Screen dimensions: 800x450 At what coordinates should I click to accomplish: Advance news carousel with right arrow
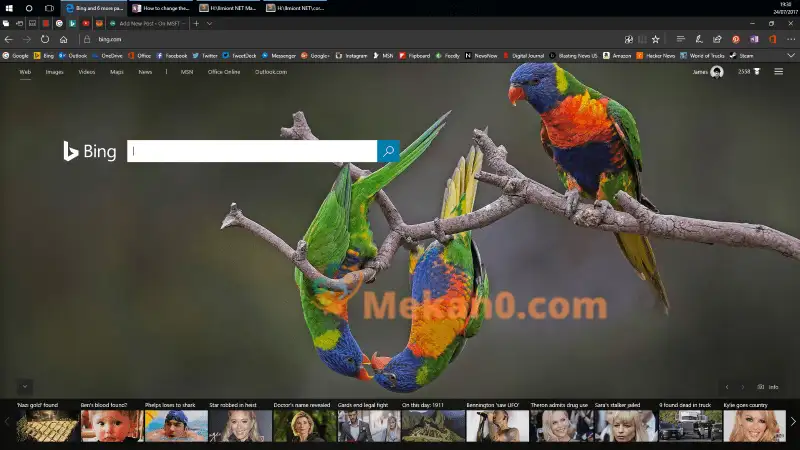coord(793,421)
